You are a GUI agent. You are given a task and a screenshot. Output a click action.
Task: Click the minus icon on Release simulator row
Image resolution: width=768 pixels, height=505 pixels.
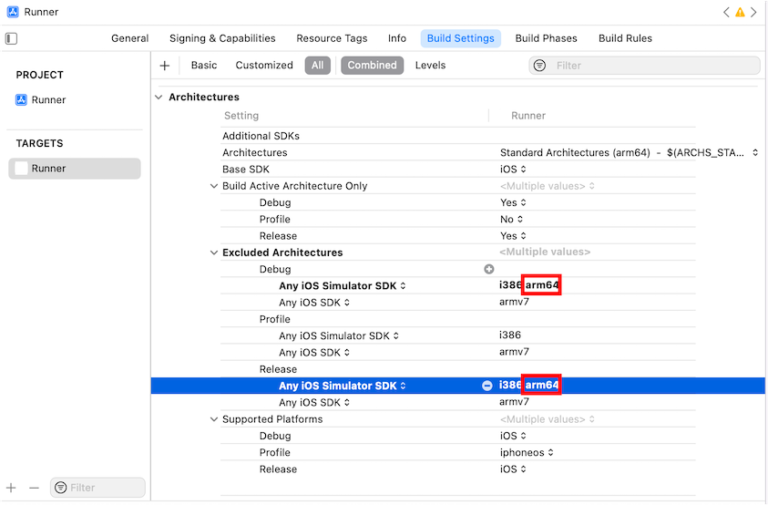(487, 386)
